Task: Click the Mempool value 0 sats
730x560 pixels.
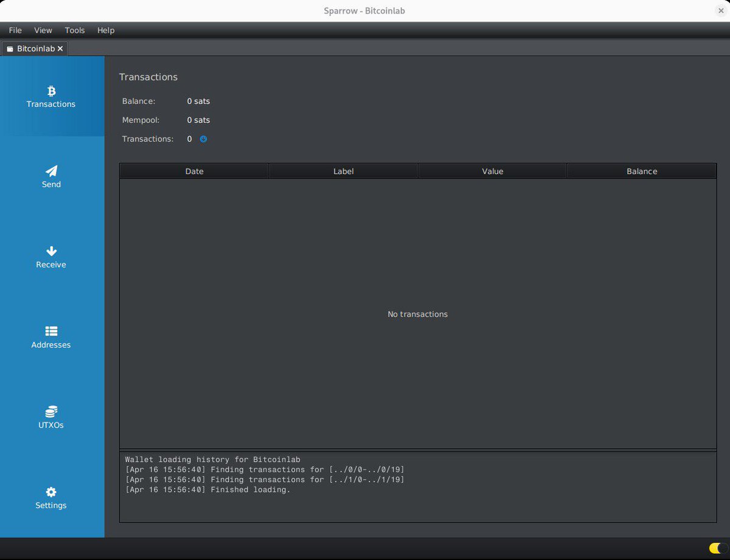Action: pos(198,120)
